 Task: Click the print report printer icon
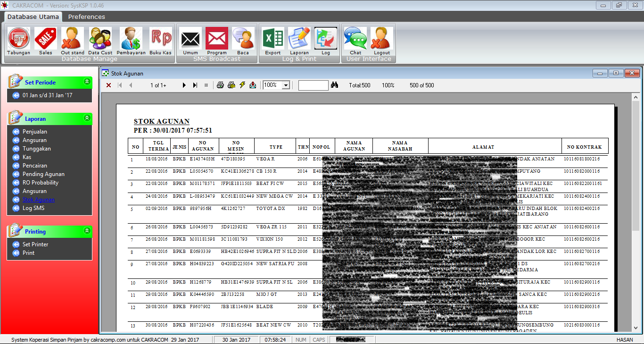pos(220,85)
